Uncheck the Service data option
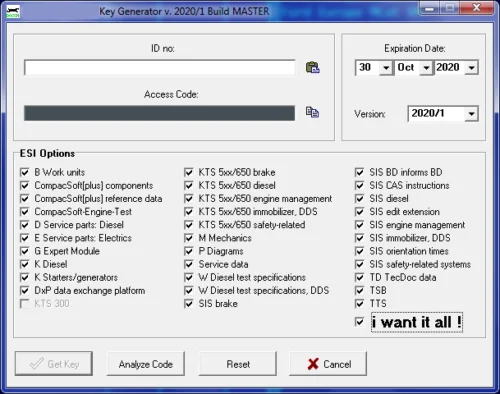 (189, 264)
